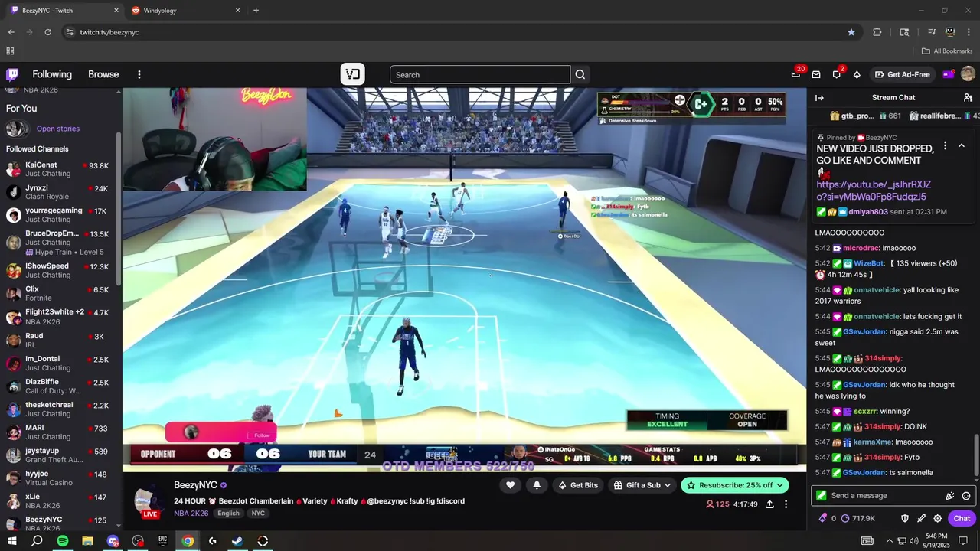
Task: Reload the page
Action: point(47,32)
